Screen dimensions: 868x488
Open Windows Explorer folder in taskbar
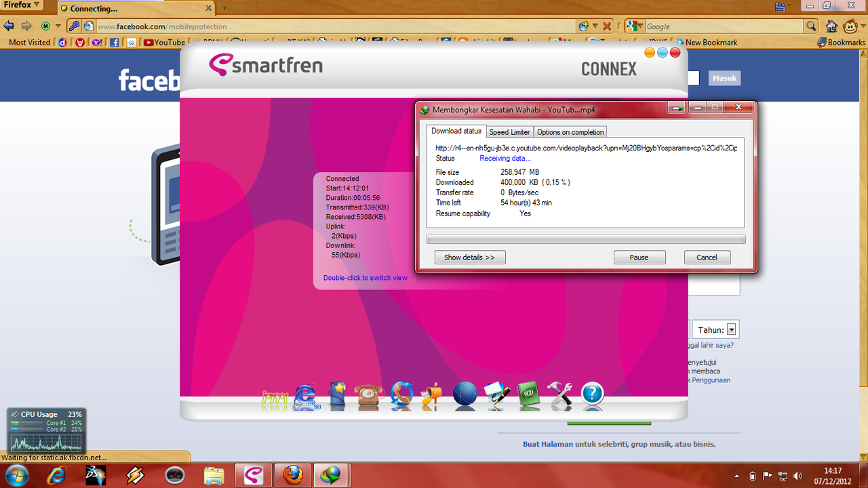[x=214, y=475]
